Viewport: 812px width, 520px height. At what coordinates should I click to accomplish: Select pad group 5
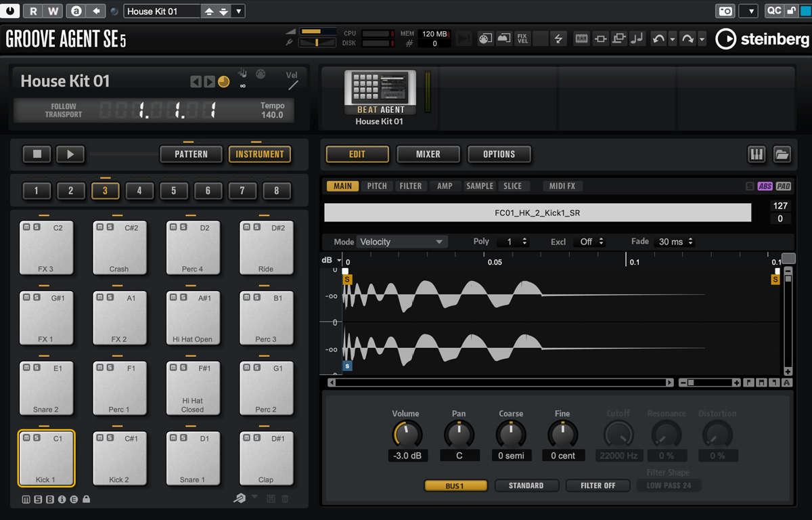[174, 191]
